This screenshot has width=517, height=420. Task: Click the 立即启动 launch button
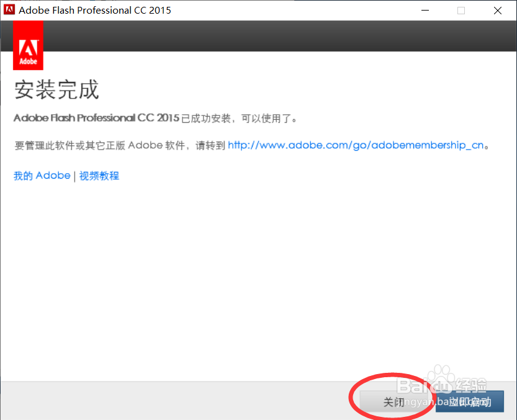(x=469, y=401)
